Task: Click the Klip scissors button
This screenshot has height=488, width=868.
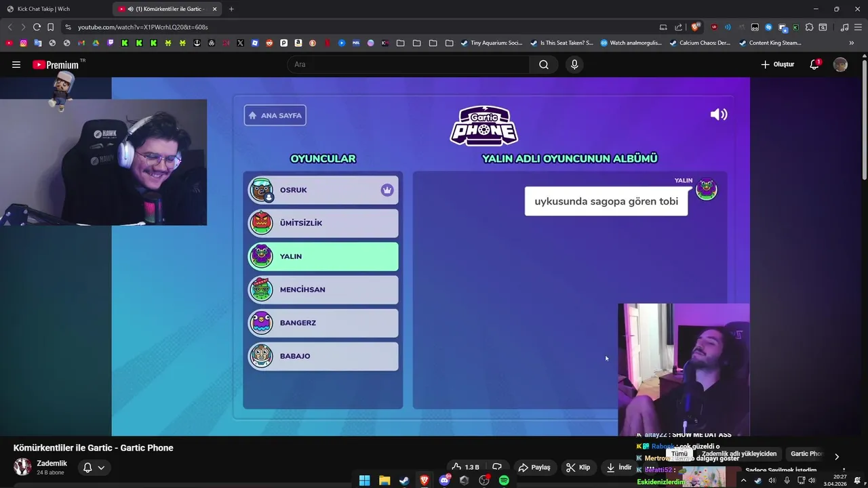Action: point(578,467)
